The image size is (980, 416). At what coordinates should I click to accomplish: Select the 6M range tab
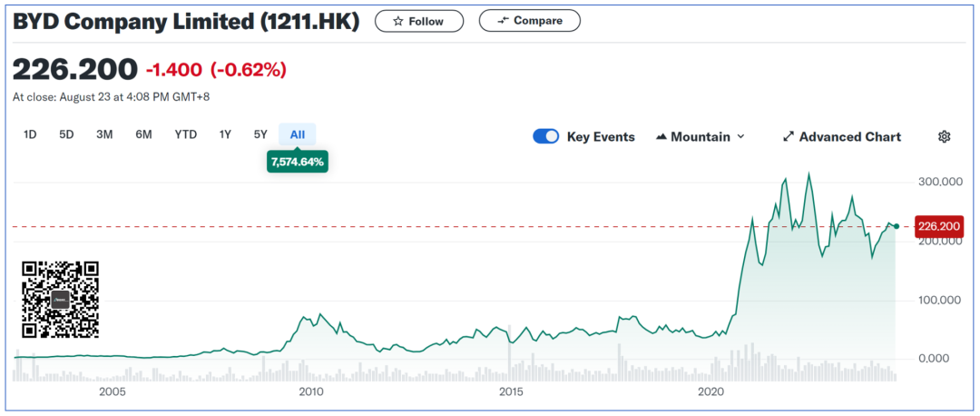143,134
